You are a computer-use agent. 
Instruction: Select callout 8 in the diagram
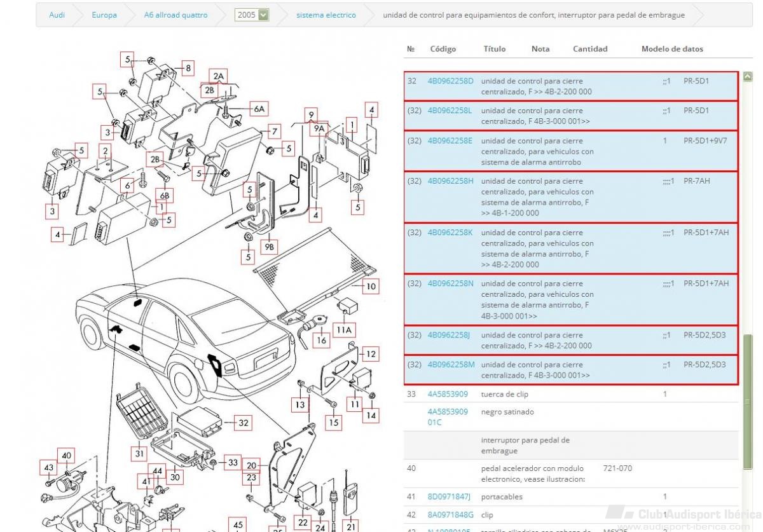coord(188,67)
